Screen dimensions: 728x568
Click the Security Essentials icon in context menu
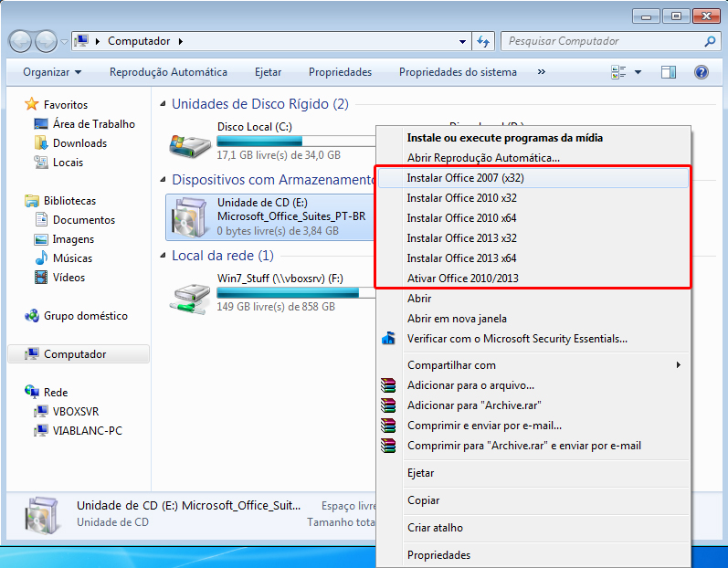pos(388,339)
